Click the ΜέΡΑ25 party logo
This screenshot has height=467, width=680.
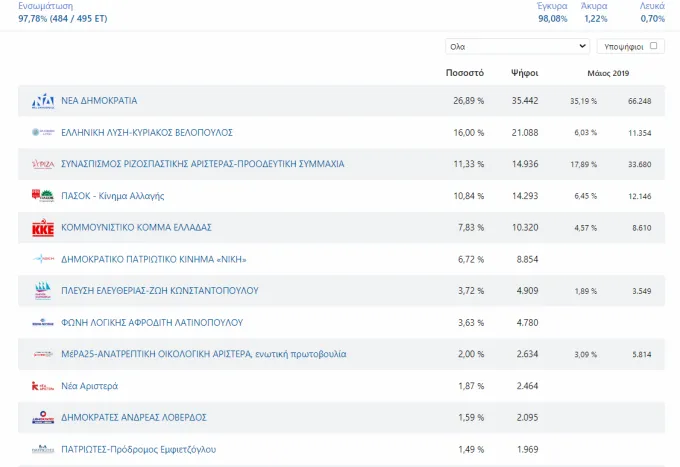(x=43, y=354)
